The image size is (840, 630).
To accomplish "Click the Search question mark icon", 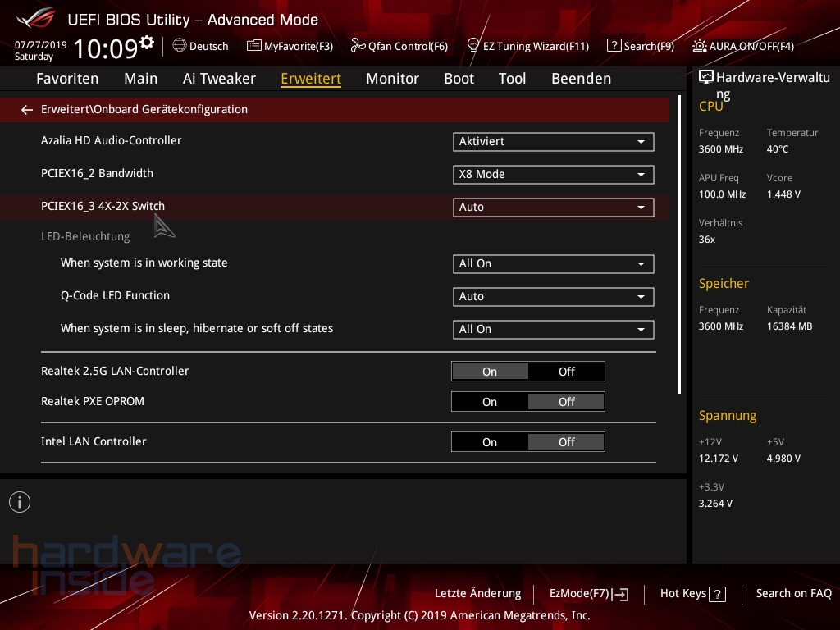I will [x=614, y=46].
